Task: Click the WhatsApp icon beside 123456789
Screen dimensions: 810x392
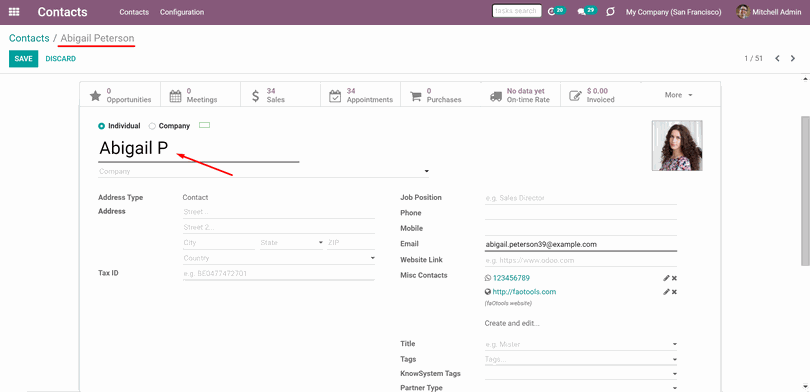Action: point(488,278)
